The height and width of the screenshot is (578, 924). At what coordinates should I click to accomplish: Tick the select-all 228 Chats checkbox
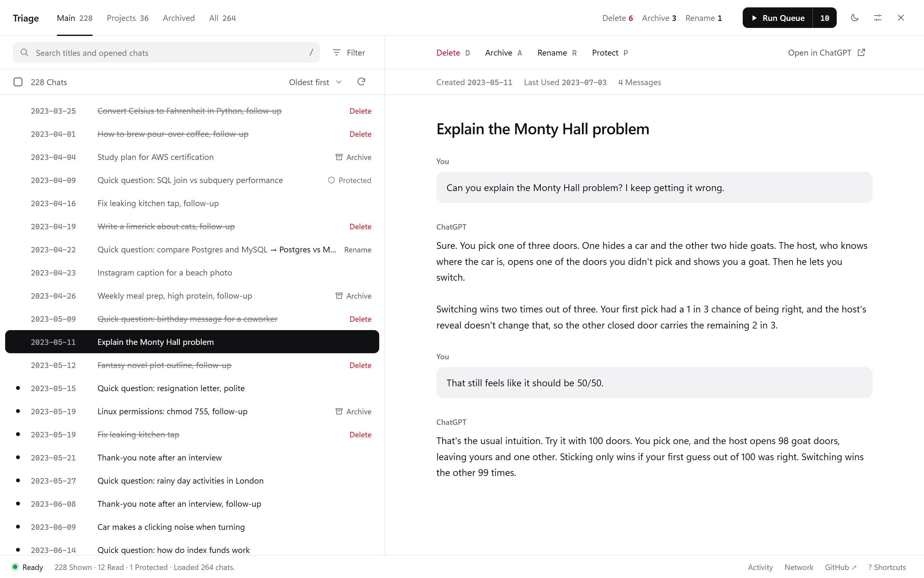tap(18, 82)
